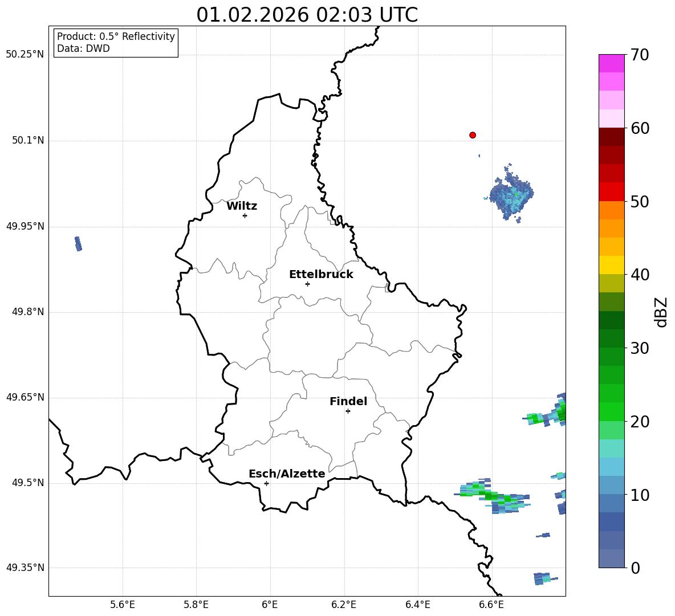The image size is (675, 616).
Task: Click the bright red colorbar segment above 50
Action: point(611,192)
